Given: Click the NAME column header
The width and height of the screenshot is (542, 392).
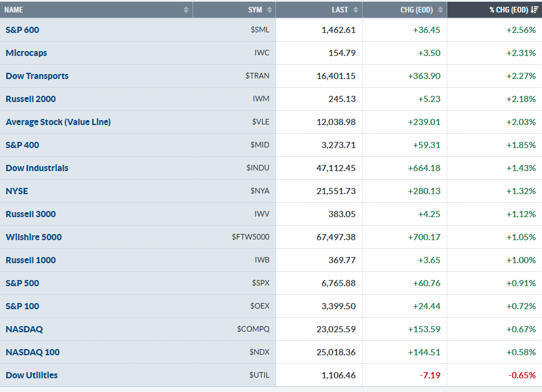Looking at the screenshot, I should (x=96, y=10).
